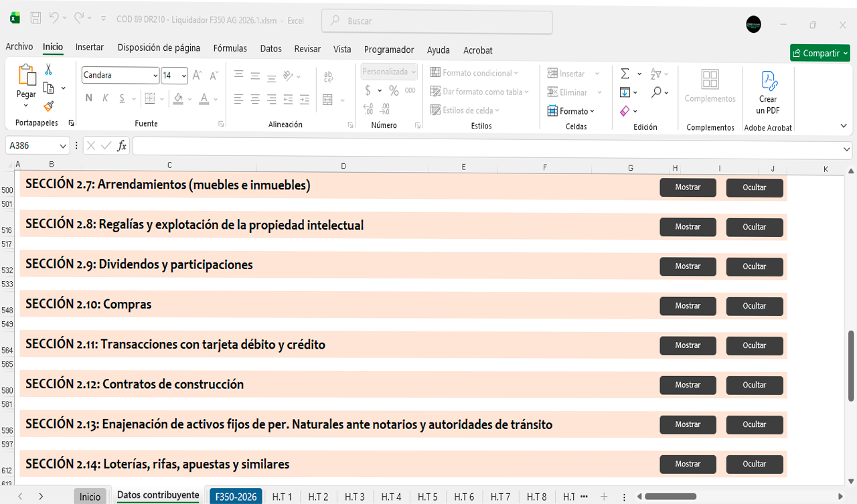
Task: Select the Format Painter brush icon
Action: tap(49, 106)
